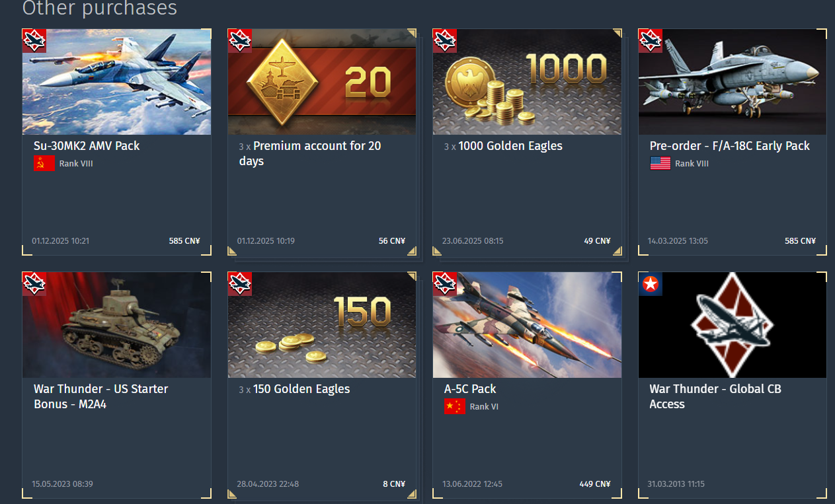Click the War Thunder badge on Su-30MK2 card
Screen dimensions: 835x504
[x=34, y=40]
